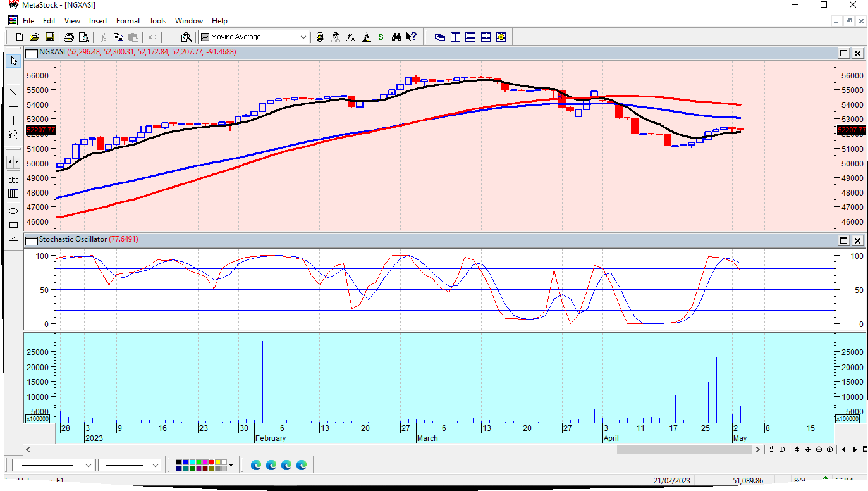Activate the crosshair Choose Security icon

(x=171, y=37)
